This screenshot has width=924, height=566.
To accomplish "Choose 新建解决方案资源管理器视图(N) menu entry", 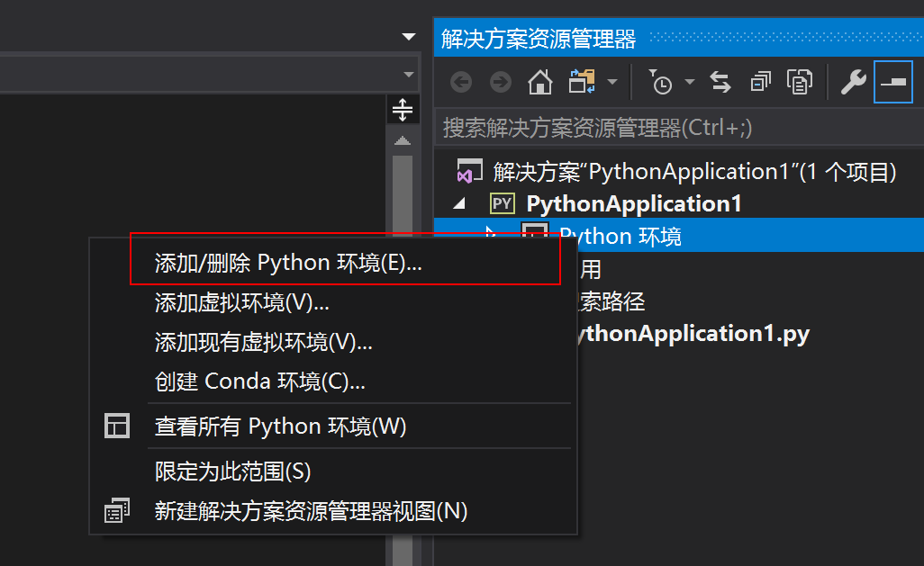I will 333,511.
